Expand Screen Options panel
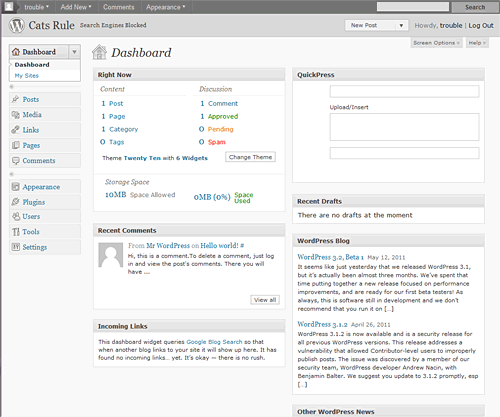 tap(436, 43)
